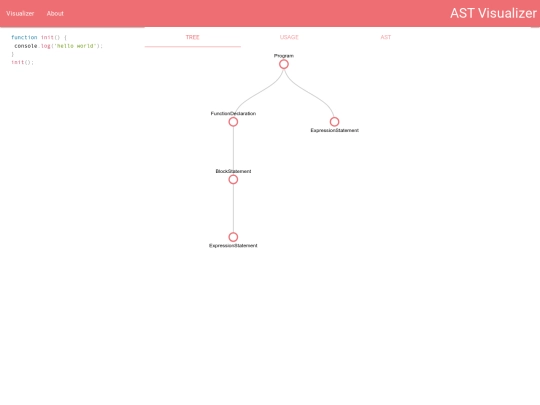Image resolution: width=540 pixels, height=405 pixels.
Task: Open the About page link
Action: 55,13
